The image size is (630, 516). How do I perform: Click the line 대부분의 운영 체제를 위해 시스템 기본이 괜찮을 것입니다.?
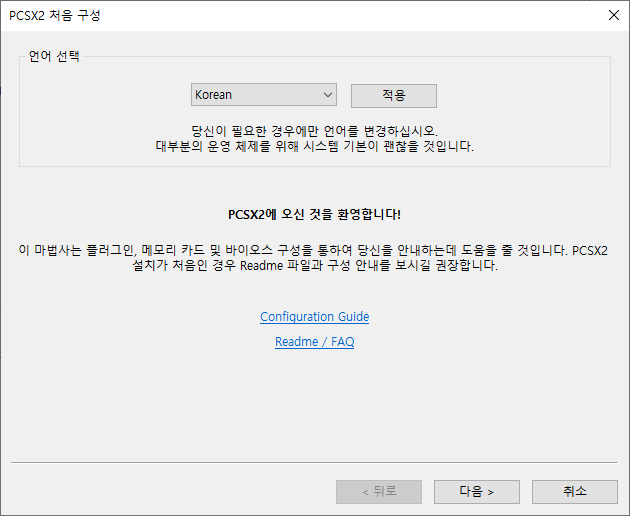(x=315, y=146)
